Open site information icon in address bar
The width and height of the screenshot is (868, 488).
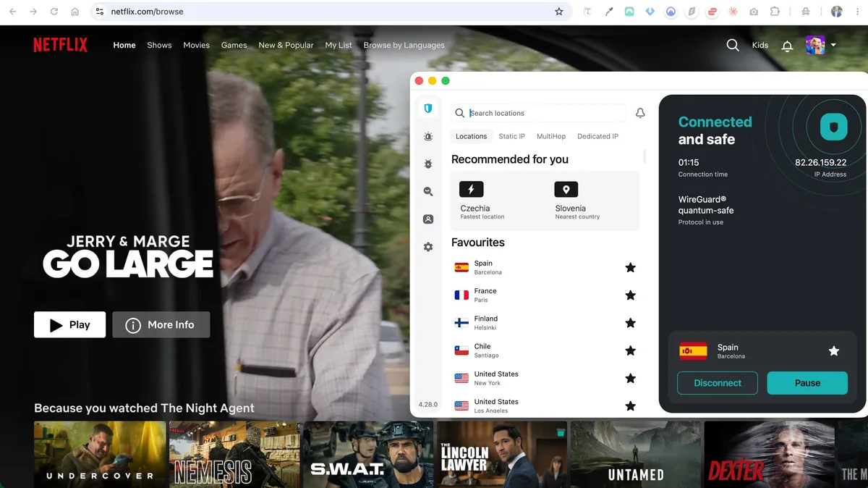click(x=100, y=12)
